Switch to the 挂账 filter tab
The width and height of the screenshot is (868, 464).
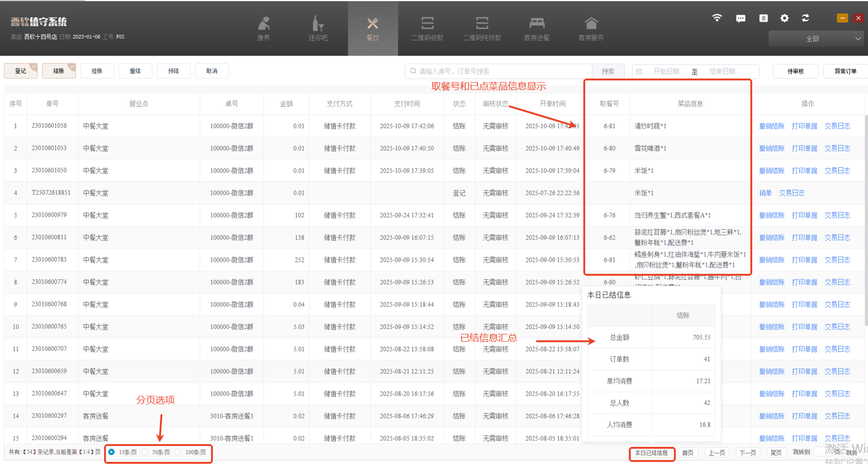point(97,71)
